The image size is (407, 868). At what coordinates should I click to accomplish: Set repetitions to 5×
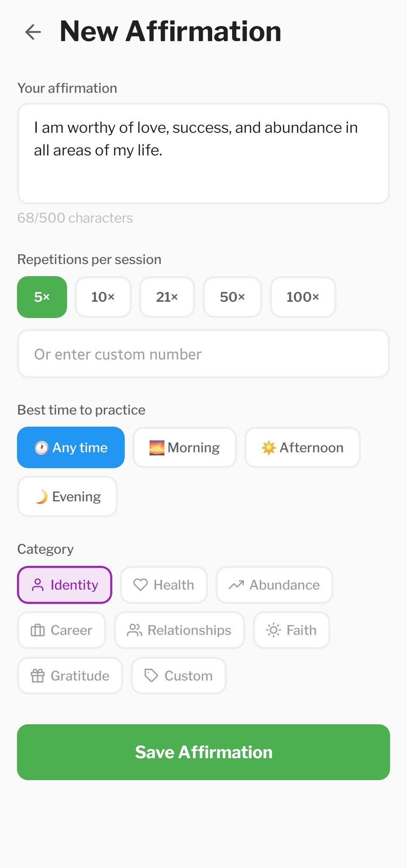[x=42, y=297]
